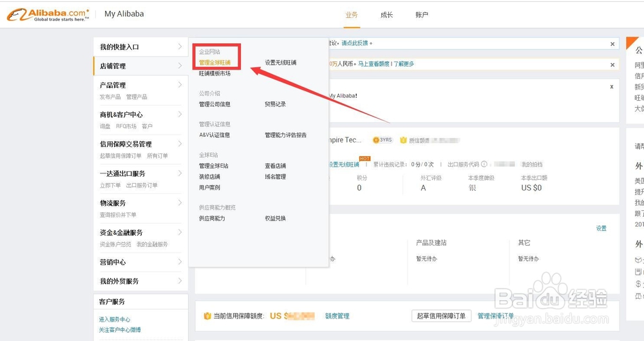
Task: Select 装修店铺 menu entry
Action: click(x=209, y=177)
